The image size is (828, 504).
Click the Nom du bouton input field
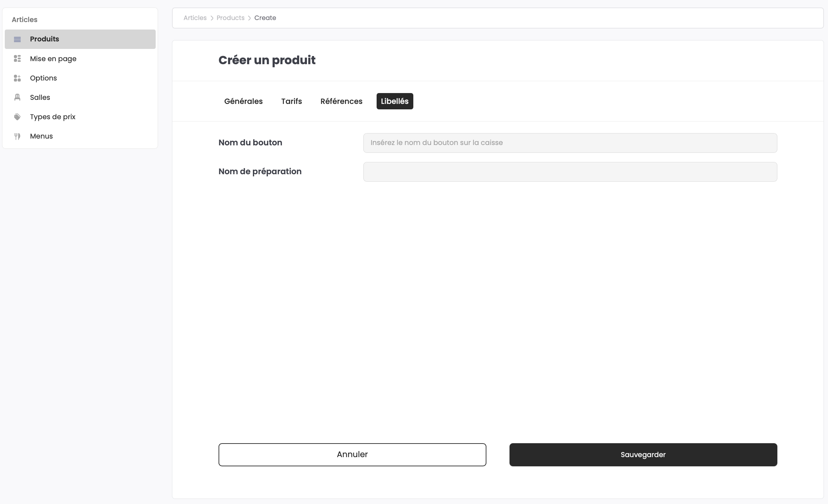point(570,143)
